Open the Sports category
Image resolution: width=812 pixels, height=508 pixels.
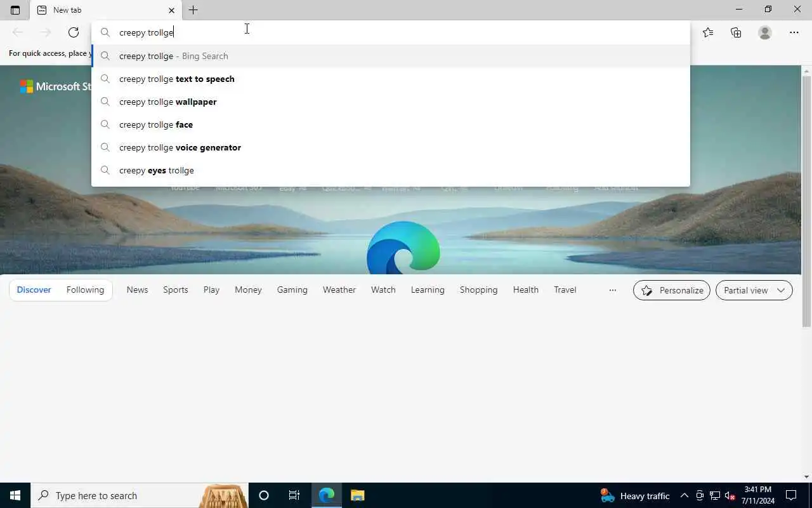click(176, 290)
